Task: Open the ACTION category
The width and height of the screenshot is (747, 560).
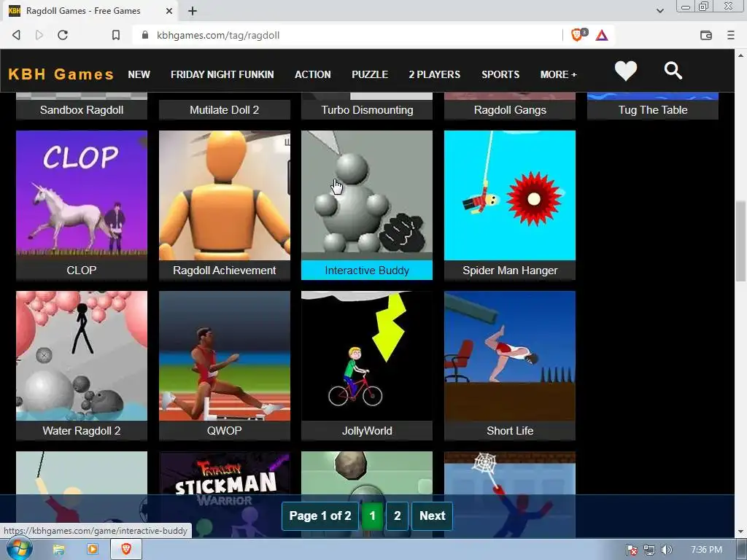Action: click(x=312, y=74)
